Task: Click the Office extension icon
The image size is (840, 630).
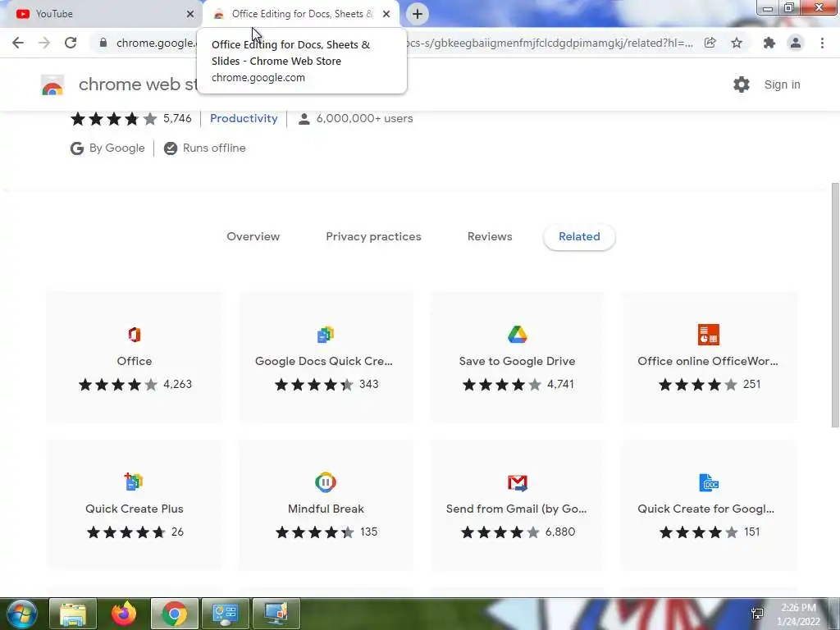Action: [135, 335]
